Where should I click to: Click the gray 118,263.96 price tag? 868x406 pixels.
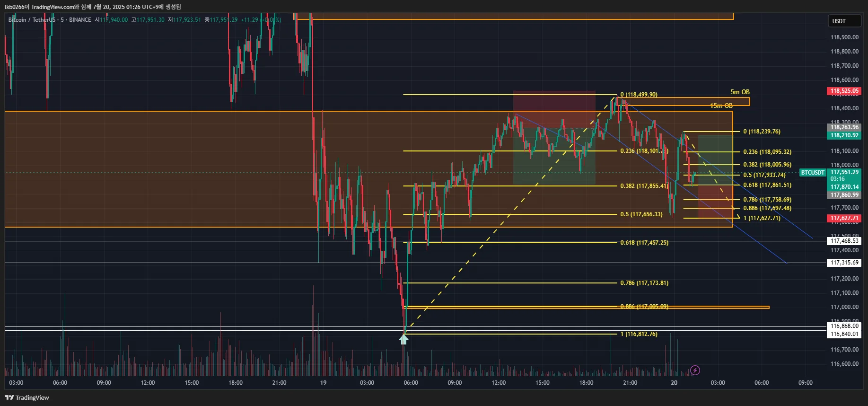[x=844, y=127]
